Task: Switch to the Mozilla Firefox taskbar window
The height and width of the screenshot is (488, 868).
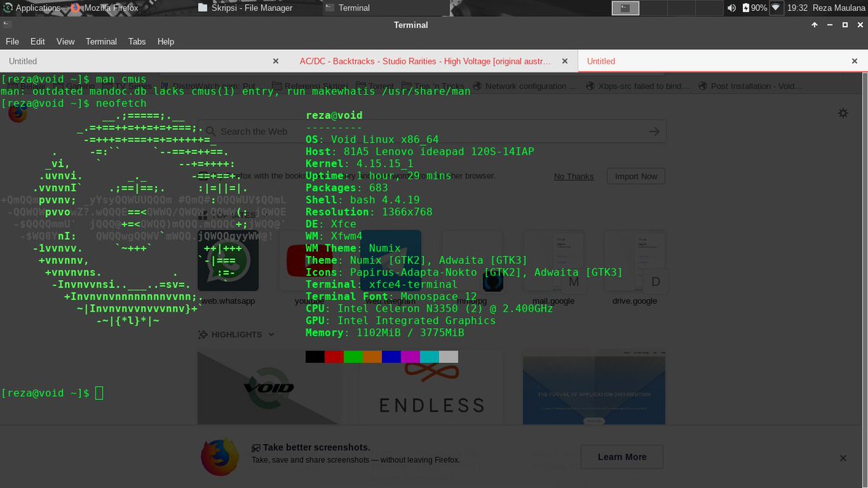Action: (x=105, y=8)
